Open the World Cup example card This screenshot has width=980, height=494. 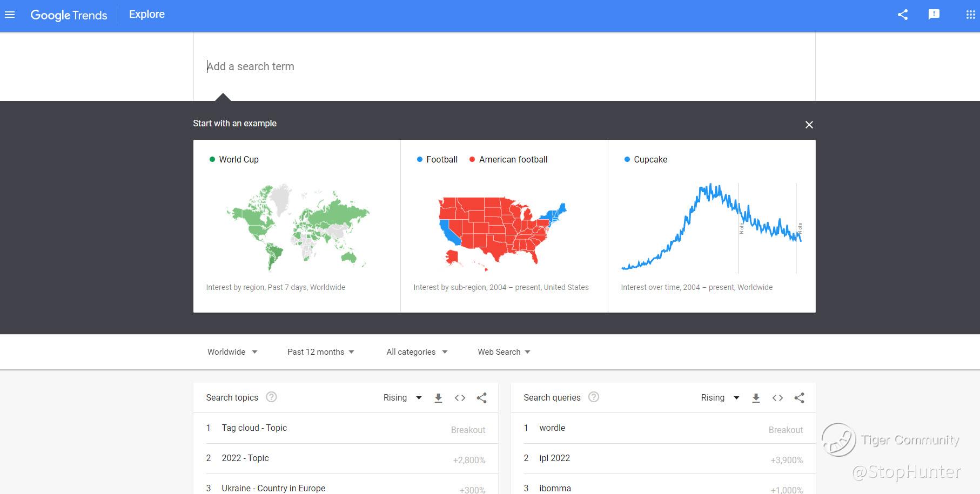[x=297, y=226]
